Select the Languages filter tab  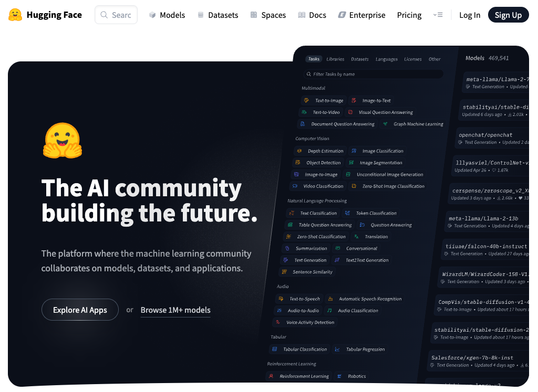386,59
